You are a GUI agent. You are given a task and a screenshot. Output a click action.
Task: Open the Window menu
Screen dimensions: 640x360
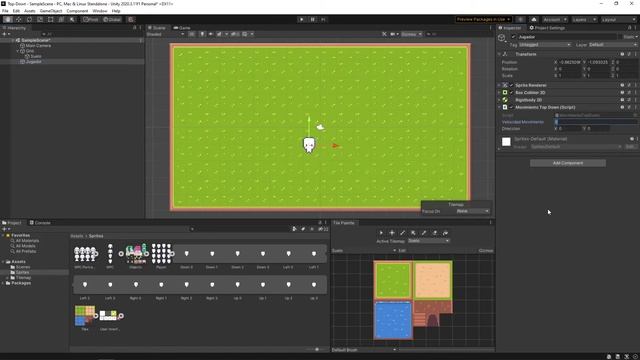click(100, 11)
